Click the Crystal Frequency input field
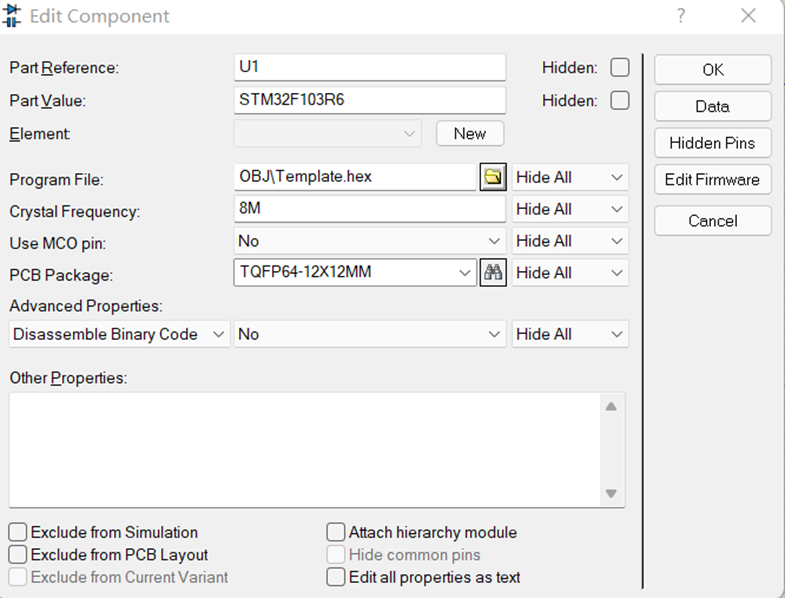Image resolution: width=785 pixels, height=598 pixels. pyautogui.click(x=370, y=209)
